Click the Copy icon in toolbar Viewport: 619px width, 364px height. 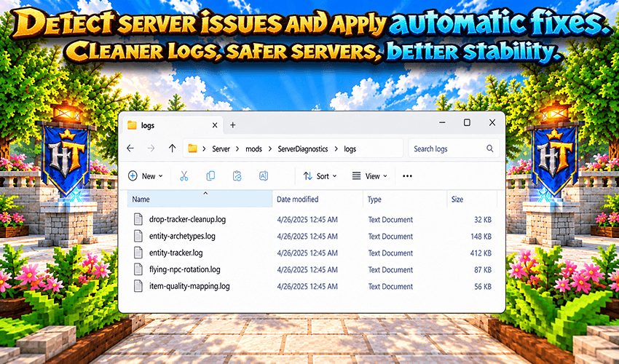tap(210, 176)
